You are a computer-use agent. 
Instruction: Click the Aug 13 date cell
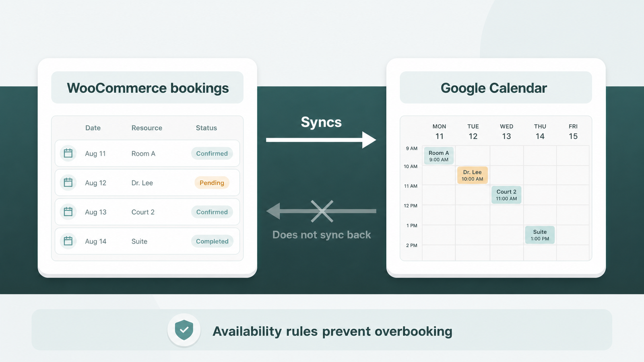[96, 212]
